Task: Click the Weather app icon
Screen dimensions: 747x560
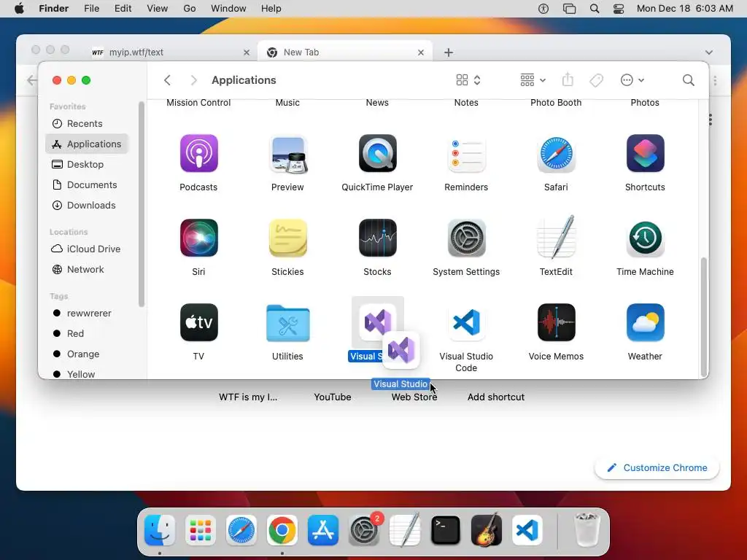Action: pos(645,322)
